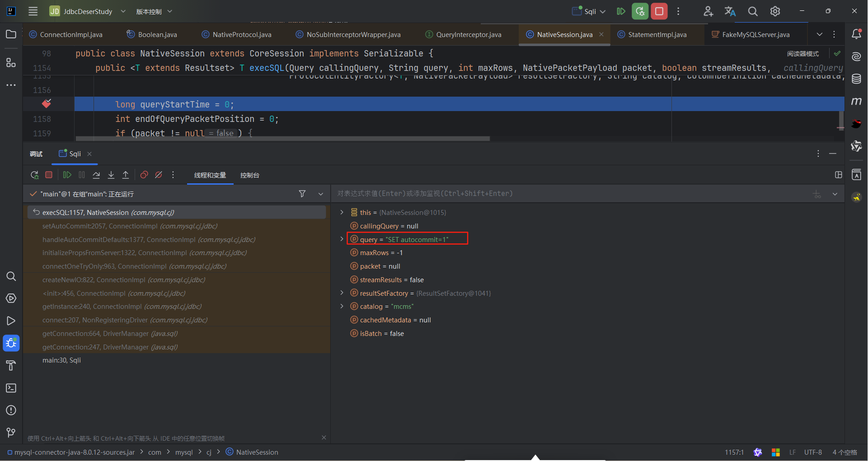Click Reader Mode label in editor
868x461 pixels.
tap(802, 54)
